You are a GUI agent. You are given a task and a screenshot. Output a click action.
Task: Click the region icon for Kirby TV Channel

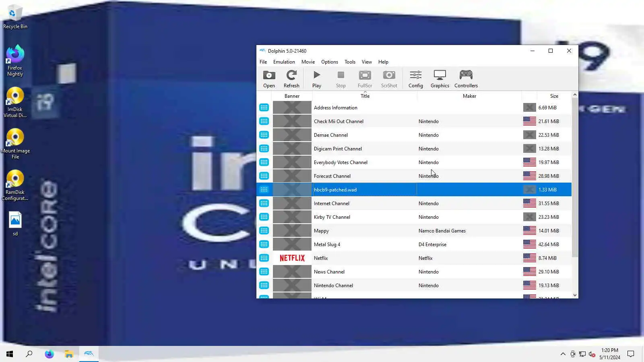click(x=529, y=217)
